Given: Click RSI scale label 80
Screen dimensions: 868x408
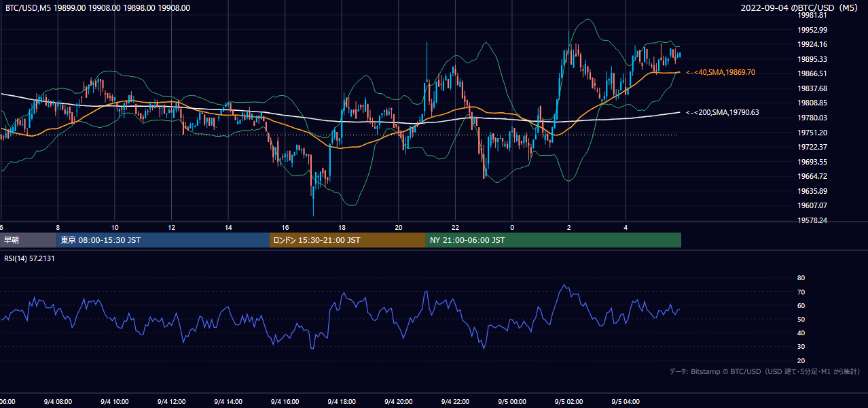Looking at the screenshot, I should point(801,278).
